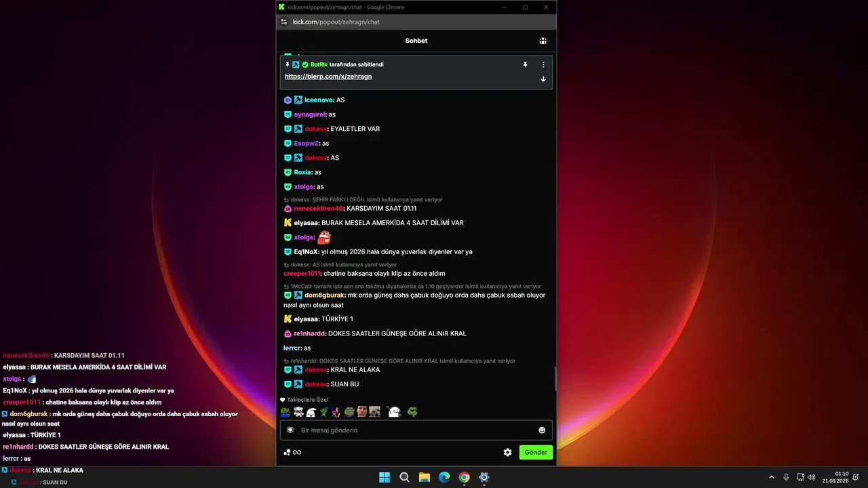Click the microphone tray icon
Viewport: 868px width, 488px height.
[x=786, y=477]
